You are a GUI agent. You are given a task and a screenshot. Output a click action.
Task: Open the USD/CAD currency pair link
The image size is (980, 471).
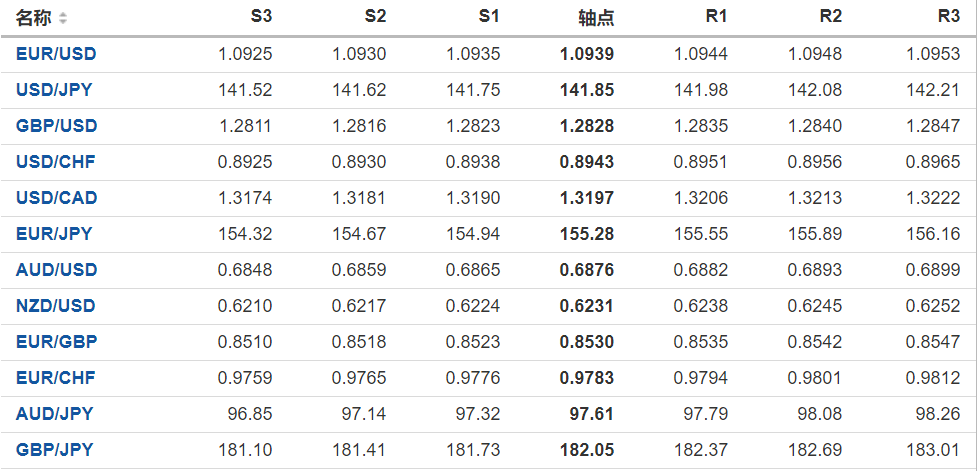coord(56,198)
